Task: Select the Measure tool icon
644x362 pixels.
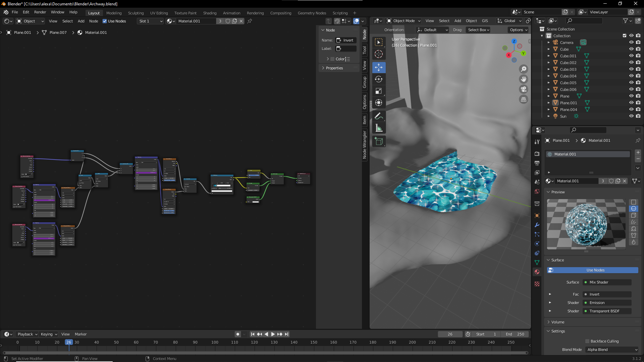Action: 379,128
